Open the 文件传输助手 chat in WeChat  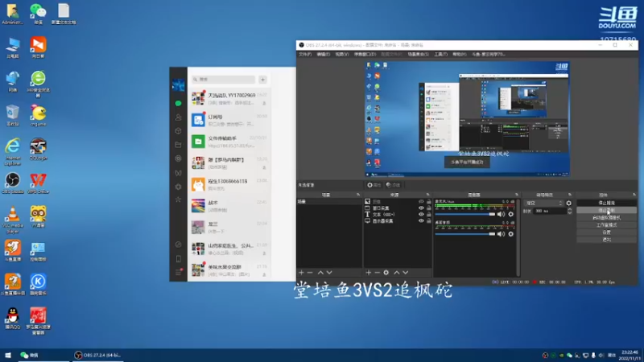pyautogui.click(x=229, y=142)
